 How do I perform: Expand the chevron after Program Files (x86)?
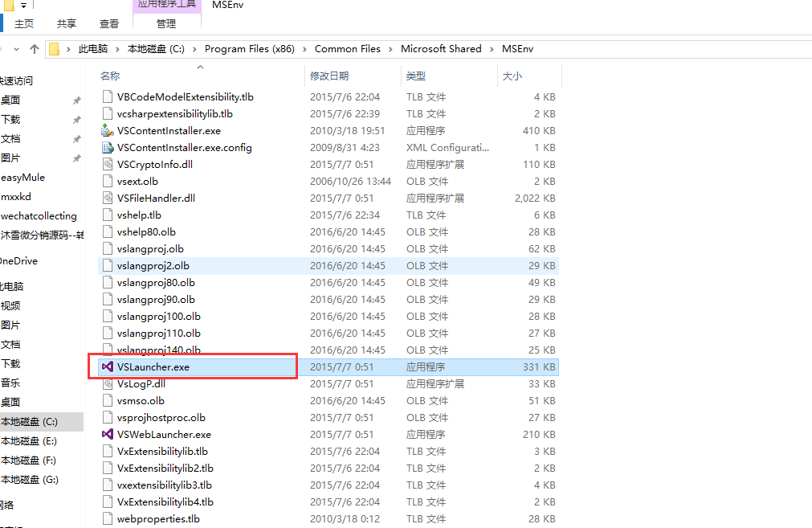pyautogui.click(x=304, y=49)
